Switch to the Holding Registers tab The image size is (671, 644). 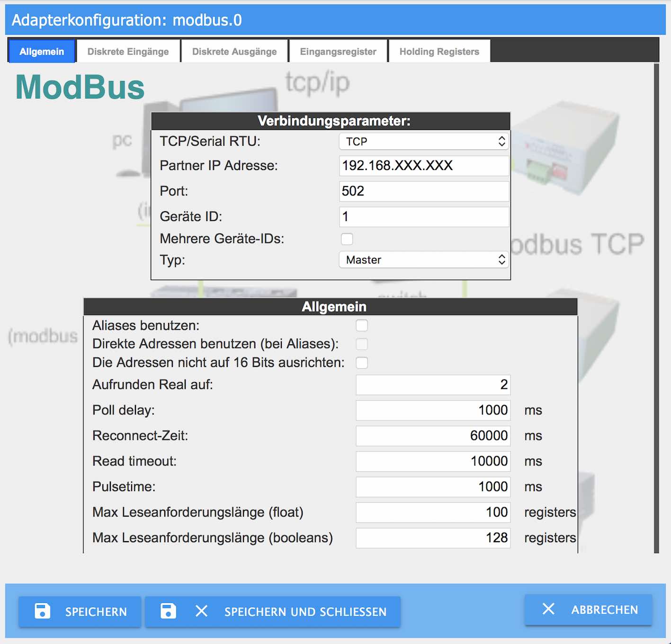coord(439,51)
